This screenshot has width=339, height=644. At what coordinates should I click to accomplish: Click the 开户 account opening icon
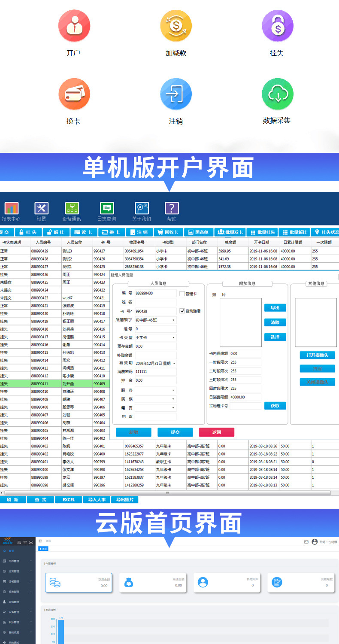pos(74,26)
